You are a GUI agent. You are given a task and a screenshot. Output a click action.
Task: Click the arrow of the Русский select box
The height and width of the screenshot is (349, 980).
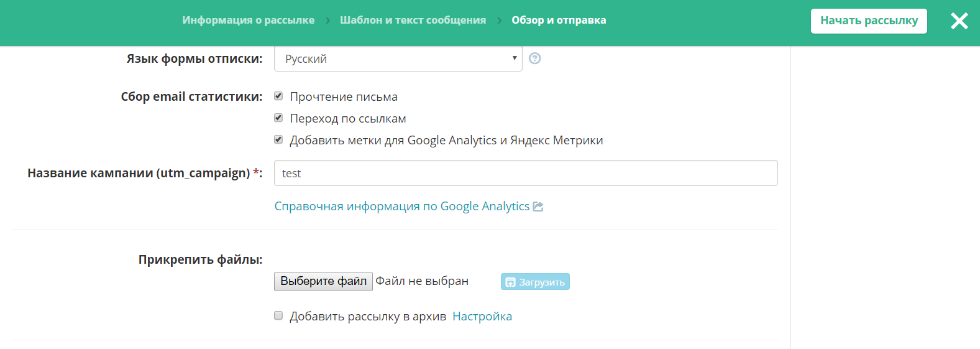(x=515, y=58)
